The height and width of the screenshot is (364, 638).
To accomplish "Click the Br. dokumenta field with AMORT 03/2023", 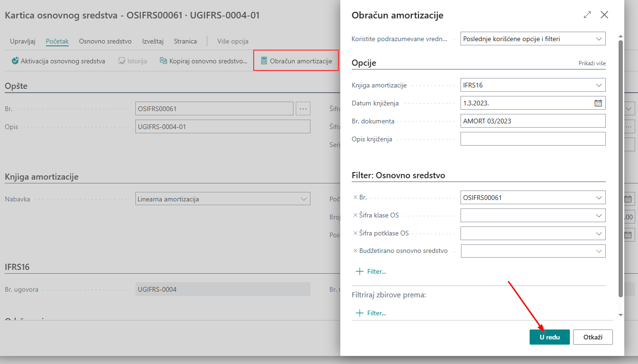I will coord(533,121).
